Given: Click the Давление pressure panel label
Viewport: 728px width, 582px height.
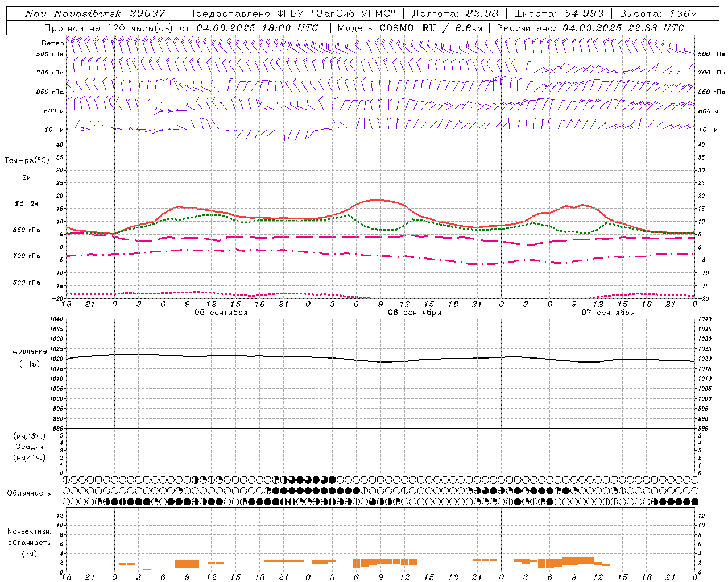Looking at the screenshot, I should tap(30, 351).
